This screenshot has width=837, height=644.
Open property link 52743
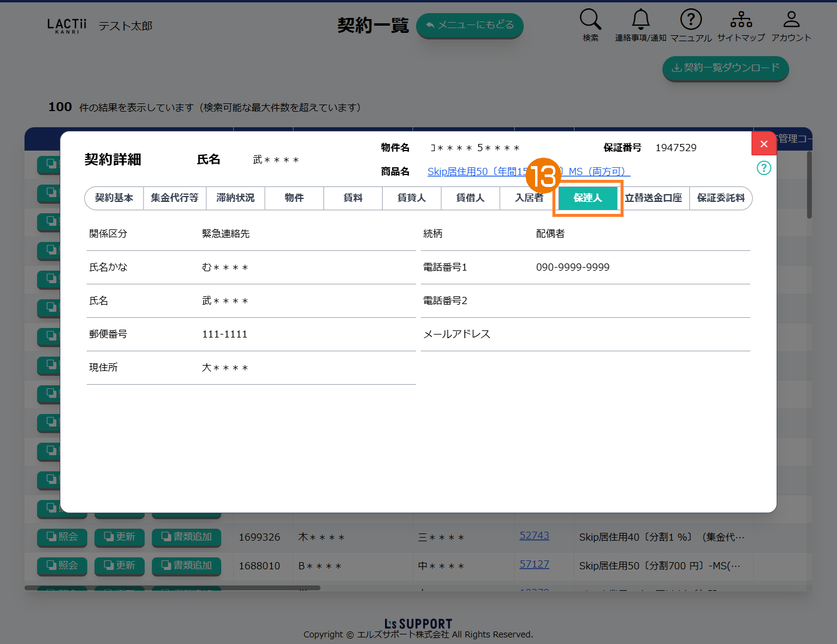[x=534, y=536]
